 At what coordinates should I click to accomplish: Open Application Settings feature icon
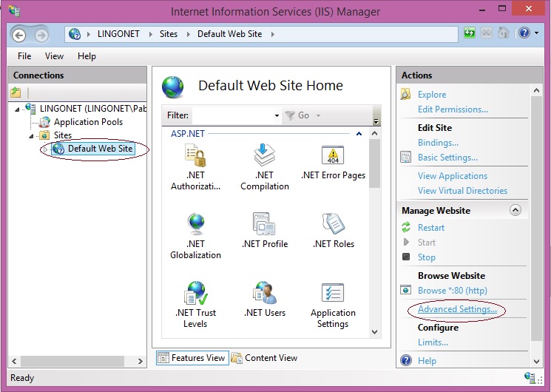[333, 292]
